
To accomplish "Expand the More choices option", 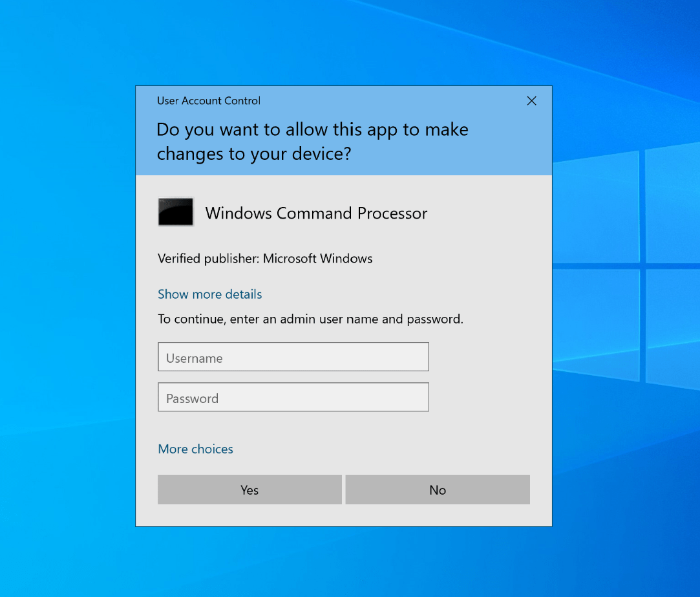I will click(x=196, y=449).
